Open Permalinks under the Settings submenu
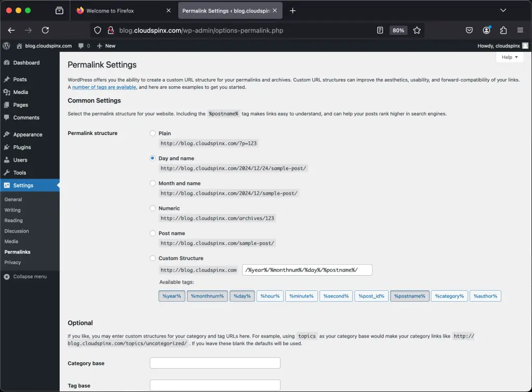Screen dimensions: 532x392 17,252
